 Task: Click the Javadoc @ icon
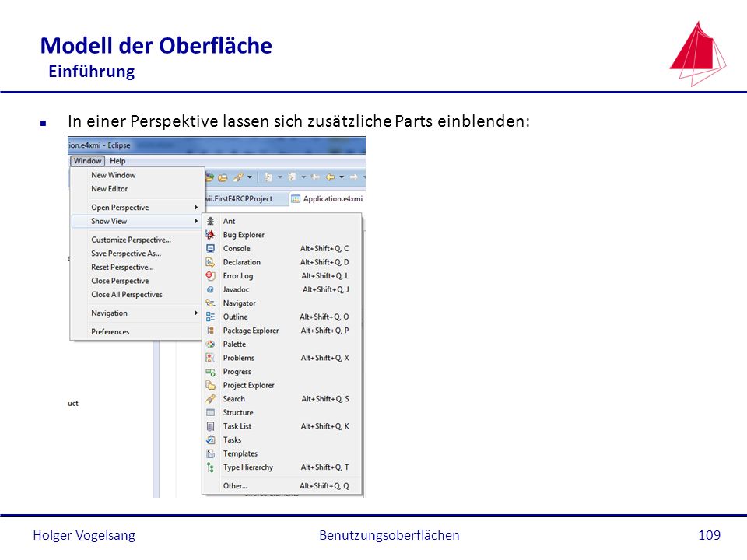[x=211, y=289]
